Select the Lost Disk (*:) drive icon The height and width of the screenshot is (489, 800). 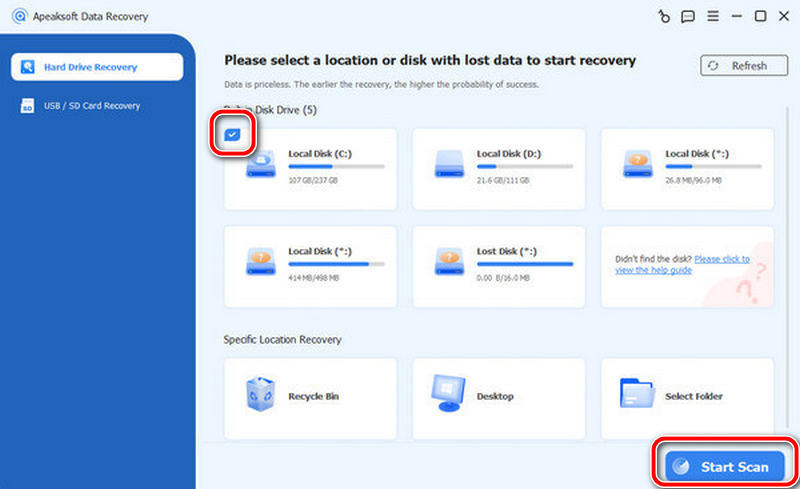click(449, 261)
